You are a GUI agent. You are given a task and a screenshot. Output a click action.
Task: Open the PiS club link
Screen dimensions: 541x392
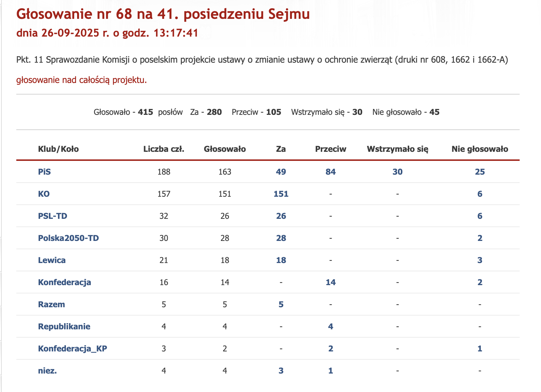pos(45,172)
